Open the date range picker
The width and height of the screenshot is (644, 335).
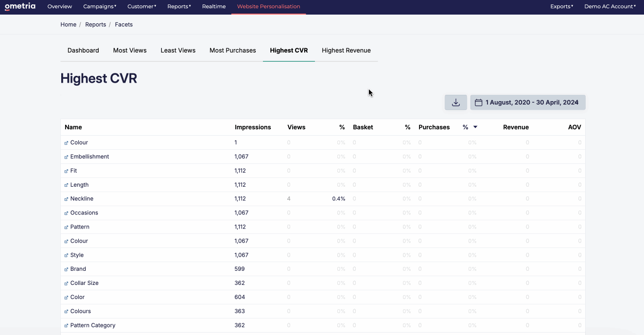[527, 103]
